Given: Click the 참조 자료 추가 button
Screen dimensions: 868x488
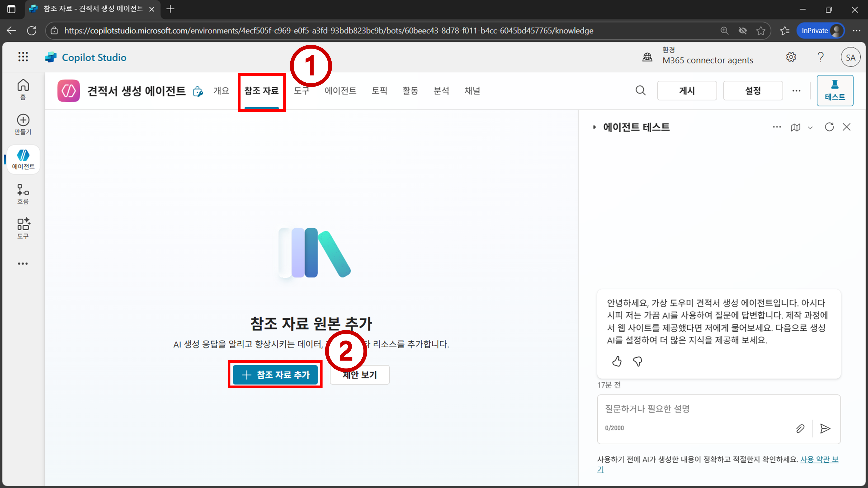Looking at the screenshot, I should (275, 375).
